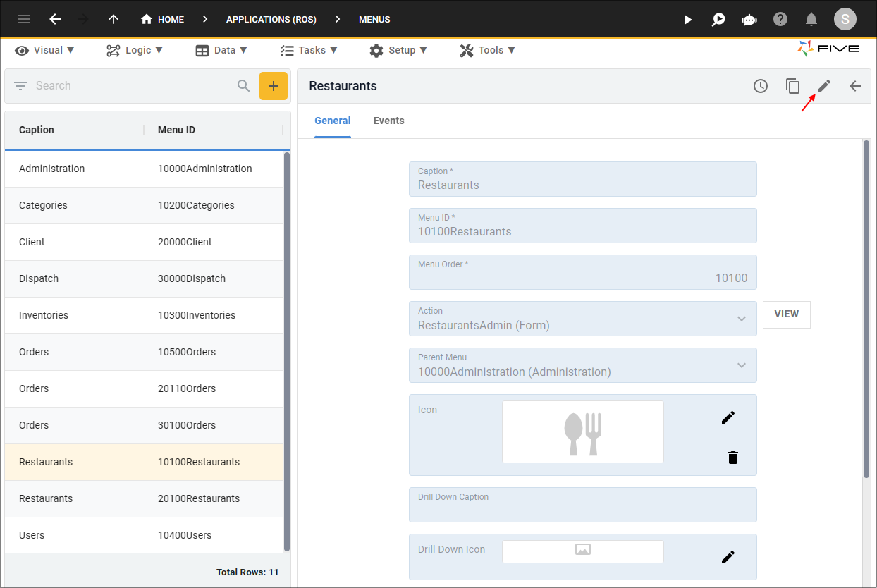Image resolution: width=877 pixels, height=588 pixels.
Task: Select the 10100Restaurants row
Action: point(144,462)
